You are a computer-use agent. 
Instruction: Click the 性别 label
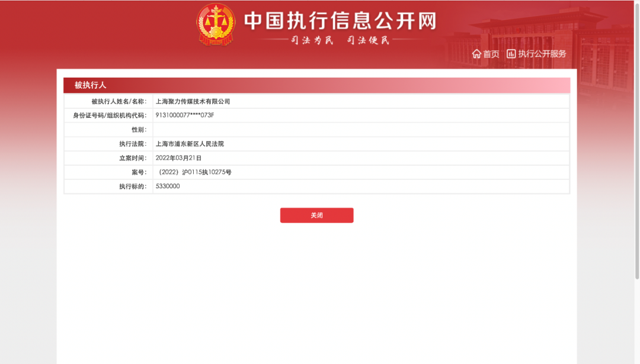click(139, 130)
